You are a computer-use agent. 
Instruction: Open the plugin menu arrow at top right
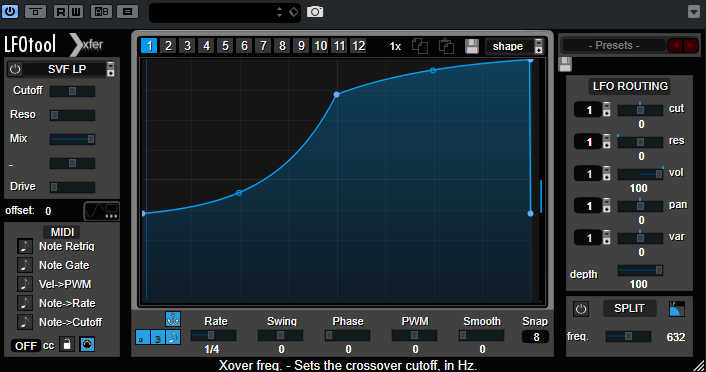pyautogui.click(x=694, y=12)
